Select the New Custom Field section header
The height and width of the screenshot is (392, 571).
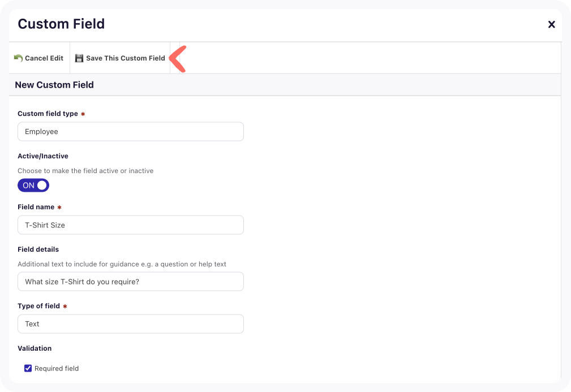click(54, 85)
